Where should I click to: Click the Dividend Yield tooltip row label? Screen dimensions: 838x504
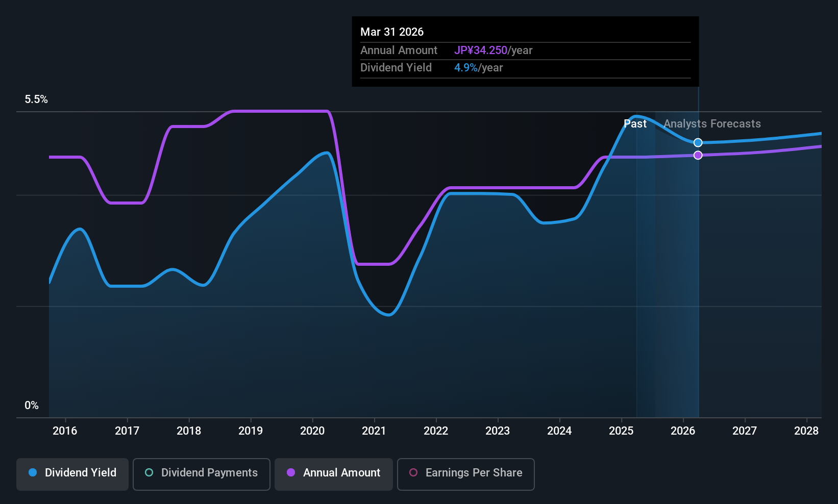(396, 68)
